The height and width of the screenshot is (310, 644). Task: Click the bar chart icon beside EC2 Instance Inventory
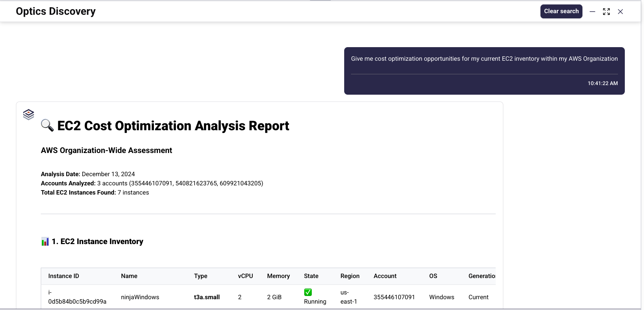pyautogui.click(x=45, y=242)
